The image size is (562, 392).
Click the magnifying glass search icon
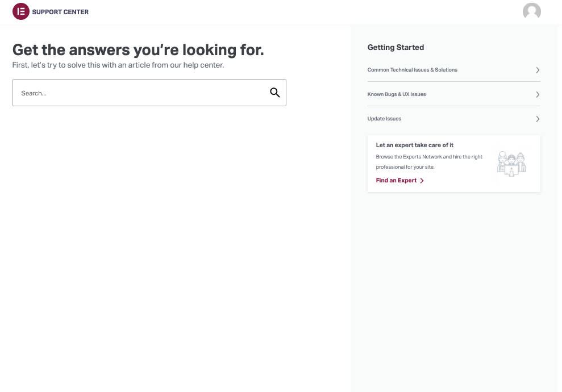[275, 93]
